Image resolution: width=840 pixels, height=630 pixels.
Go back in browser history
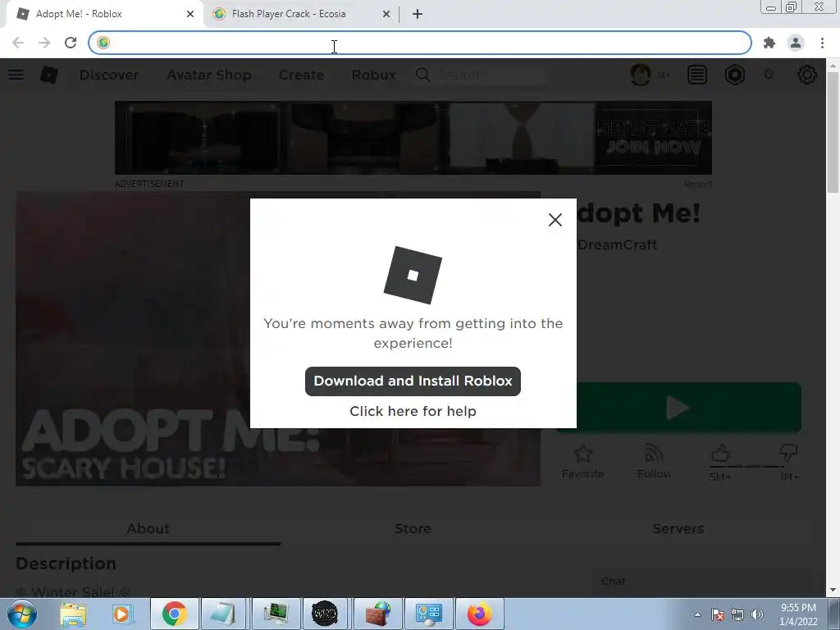[18, 43]
